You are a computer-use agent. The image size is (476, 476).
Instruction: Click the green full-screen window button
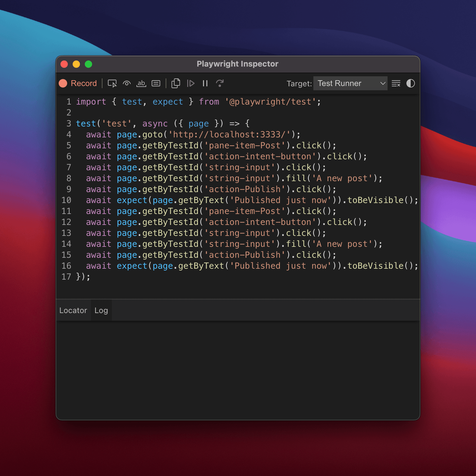88,64
